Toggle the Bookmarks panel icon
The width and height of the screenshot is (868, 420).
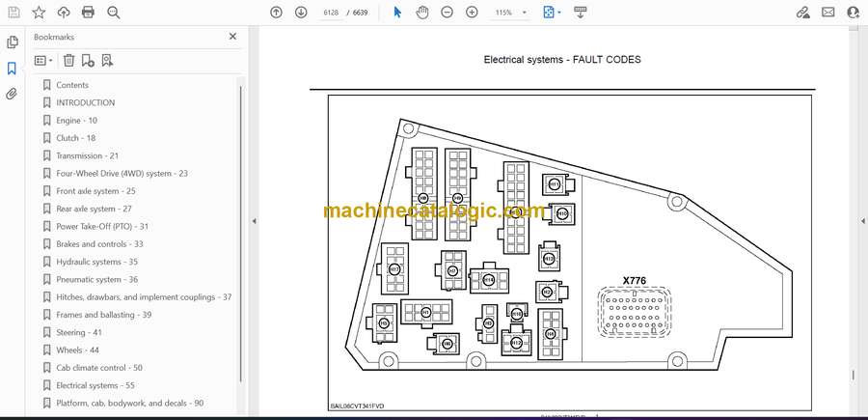pos(12,69)
